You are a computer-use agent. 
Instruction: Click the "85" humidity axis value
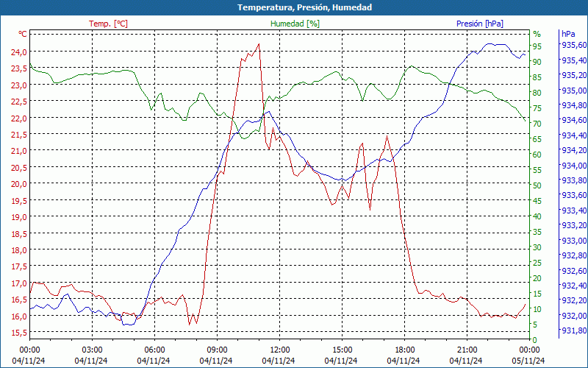coord(537,77)
